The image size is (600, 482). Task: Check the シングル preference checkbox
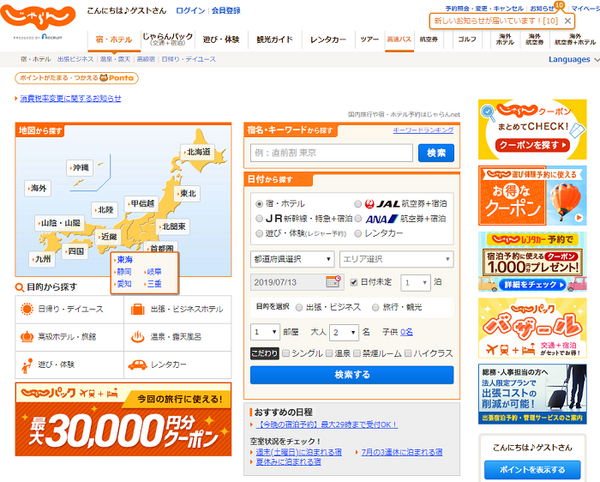286,353
